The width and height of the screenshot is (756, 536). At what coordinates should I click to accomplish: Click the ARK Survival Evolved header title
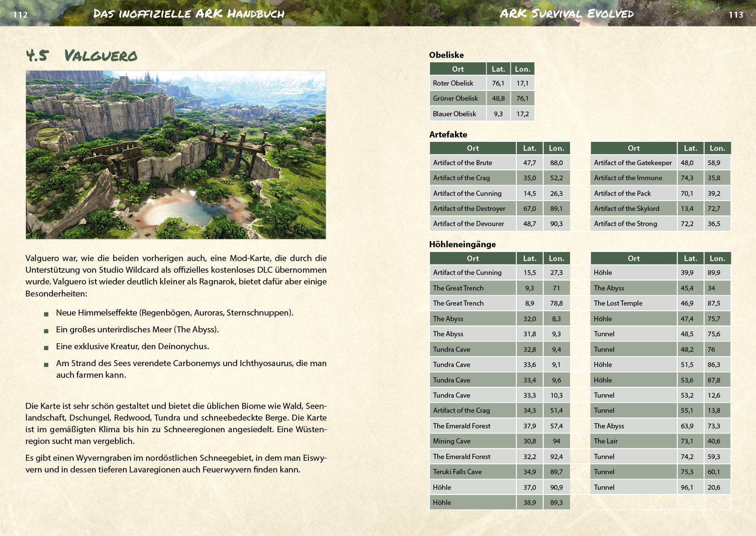pos(567,13)
